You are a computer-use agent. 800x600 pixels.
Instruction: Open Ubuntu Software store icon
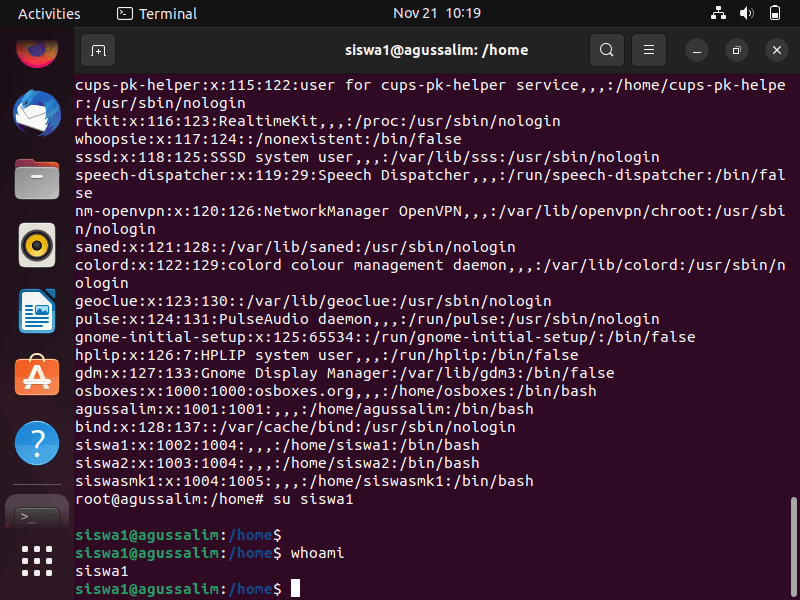coord(37,376)
